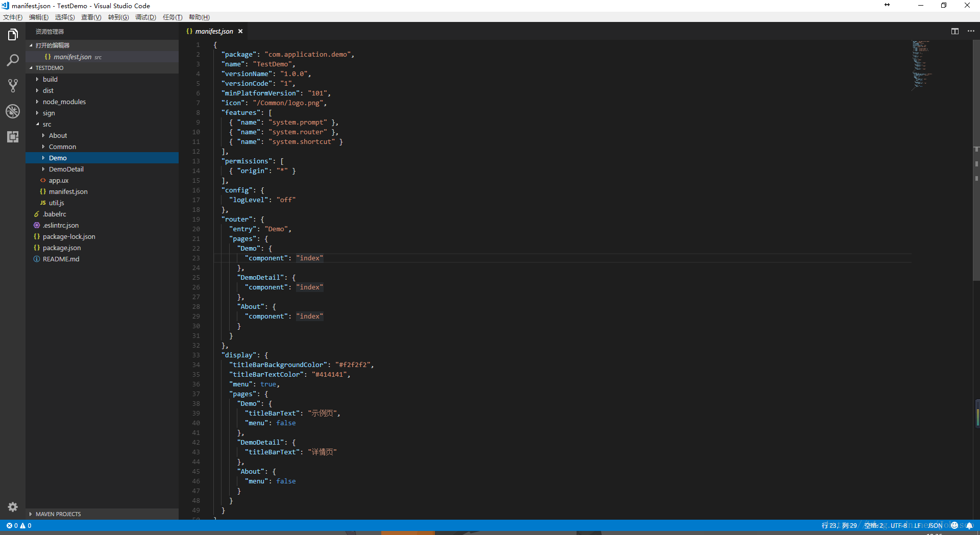Screen dimensions: 980x535
Task: Open the Manage gear icon
Action: pyautogui.click(x=13, y=507)
